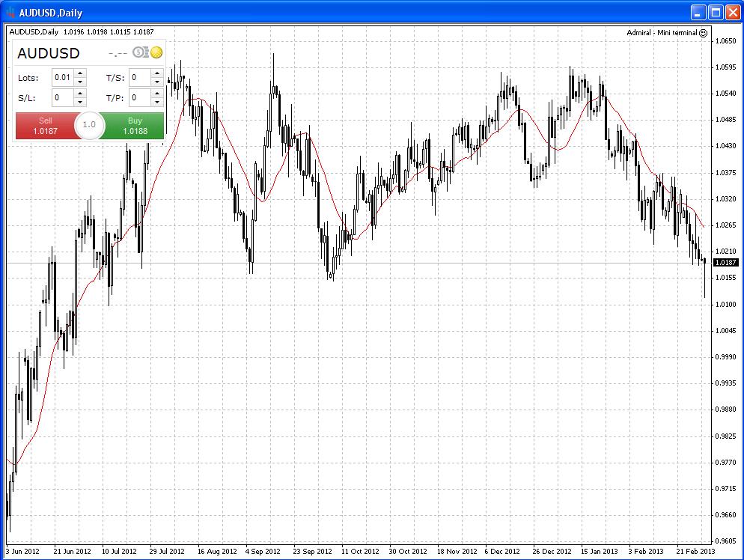Viewport: 744px width, 560px height.
Task: Click the T/P value field
Action: click(140, 98)
